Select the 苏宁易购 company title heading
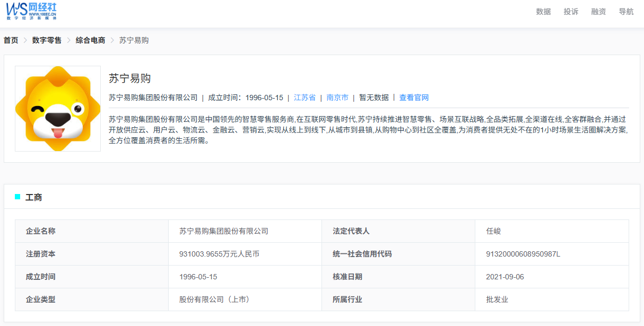The width and height of the screenshot is (644, 326). coord(130,78)
